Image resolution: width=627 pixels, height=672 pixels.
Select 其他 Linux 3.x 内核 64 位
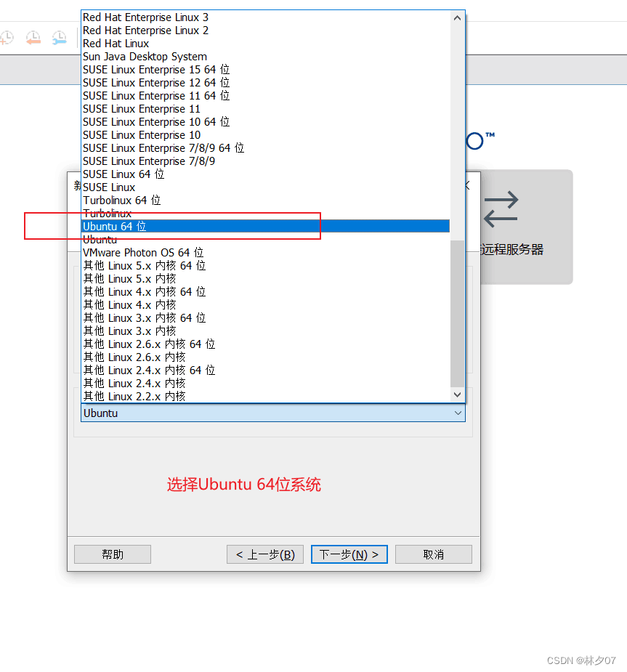(x=265, y=318)
